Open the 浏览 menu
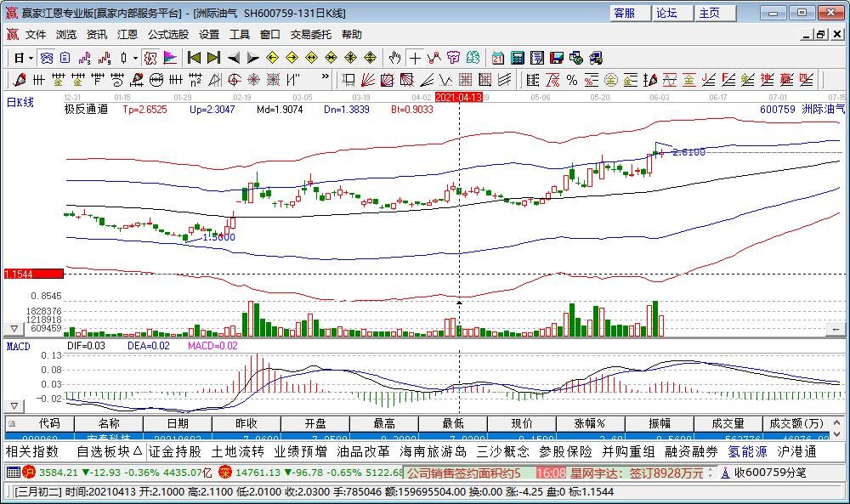Image resolution: width=850 pixels, height=504 pixels. click(x=66, y=35)
